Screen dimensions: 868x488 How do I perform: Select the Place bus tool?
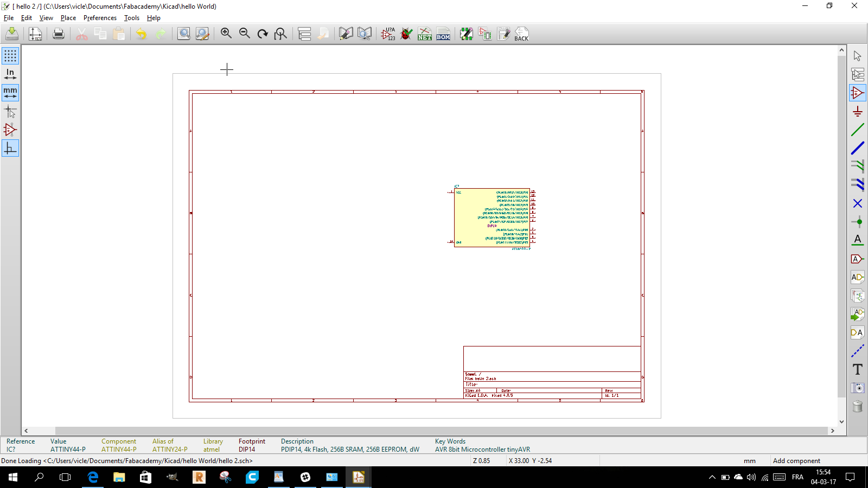858,148
